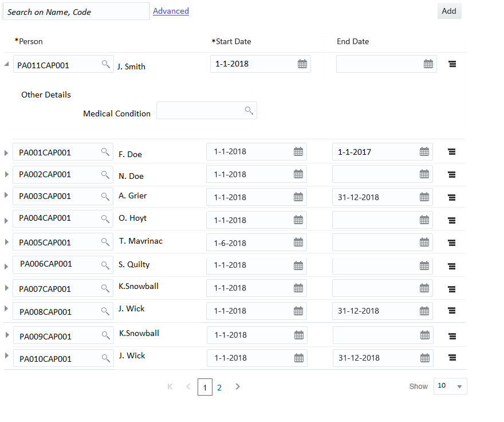Screen dimensions: 504x422
Task: Click the name J. Smith
Action: (x=131, y=67)
